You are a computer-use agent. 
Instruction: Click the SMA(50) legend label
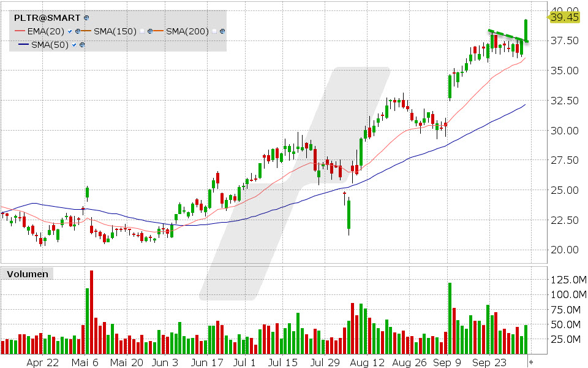point(50,45)
